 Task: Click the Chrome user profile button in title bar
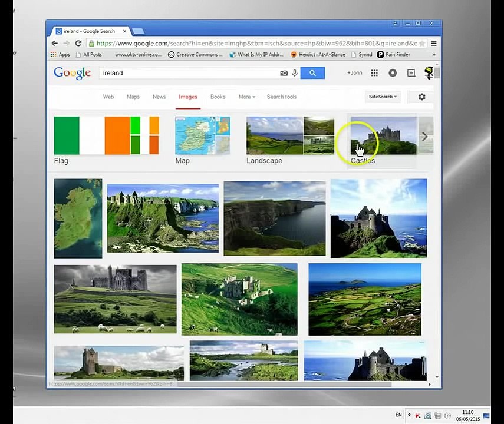[395, 23]
